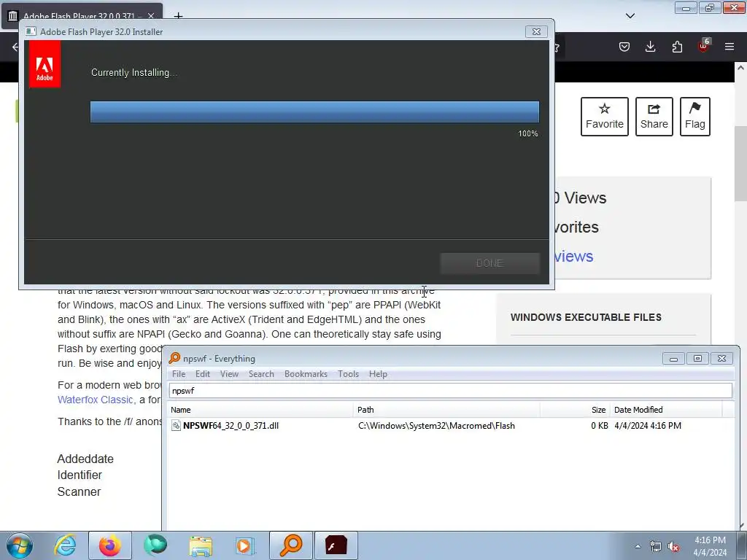Sort results by Size column header

click(575, 410)
